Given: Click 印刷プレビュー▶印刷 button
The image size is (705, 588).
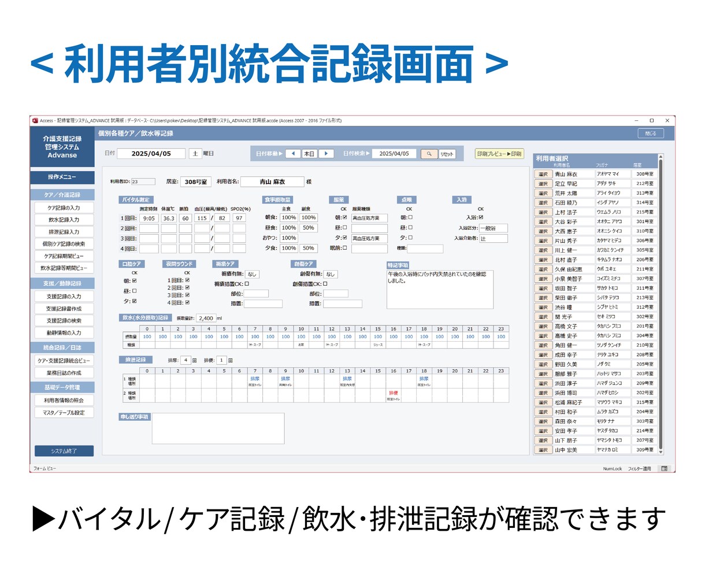Looking at the screenshot, I should pyautogui.click(x=499, y=154).
